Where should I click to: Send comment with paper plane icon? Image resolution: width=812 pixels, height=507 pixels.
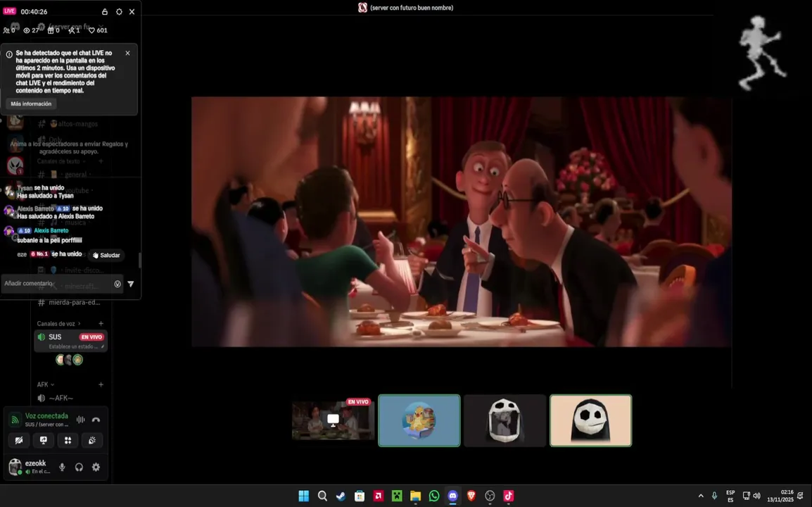[130, 284]
